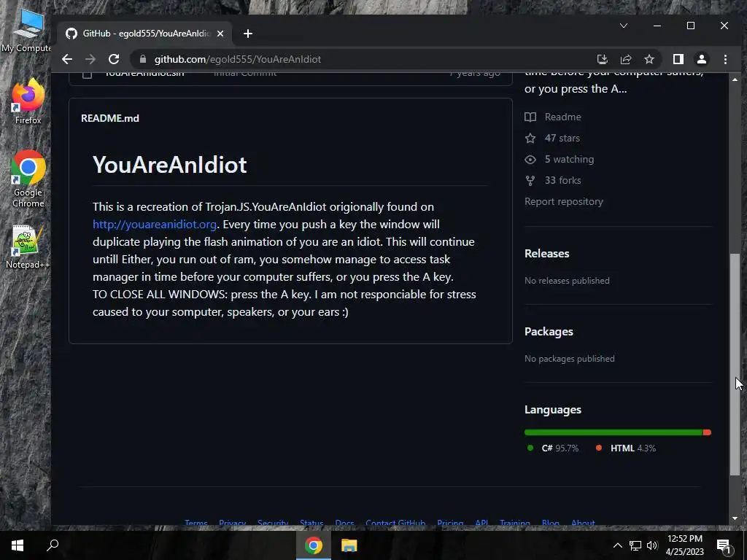
Task: Open the Firefox desktop shortcut
Action: (x=28, y=101)
